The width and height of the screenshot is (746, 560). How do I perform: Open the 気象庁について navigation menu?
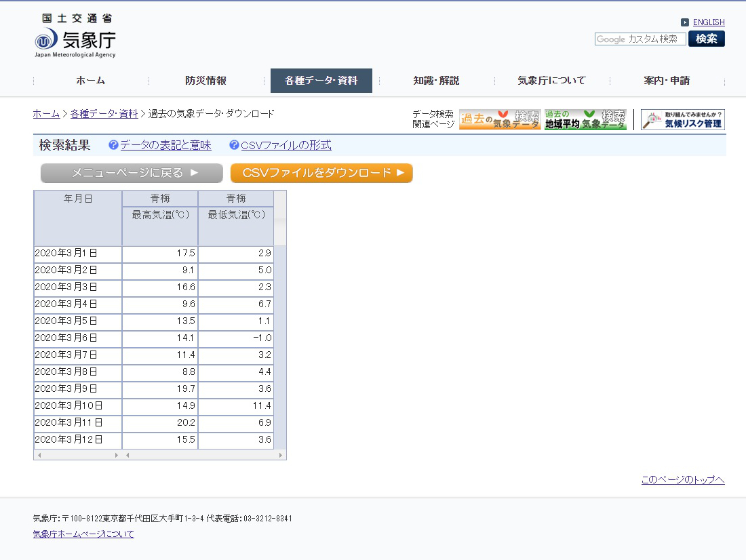coord(551,81)
